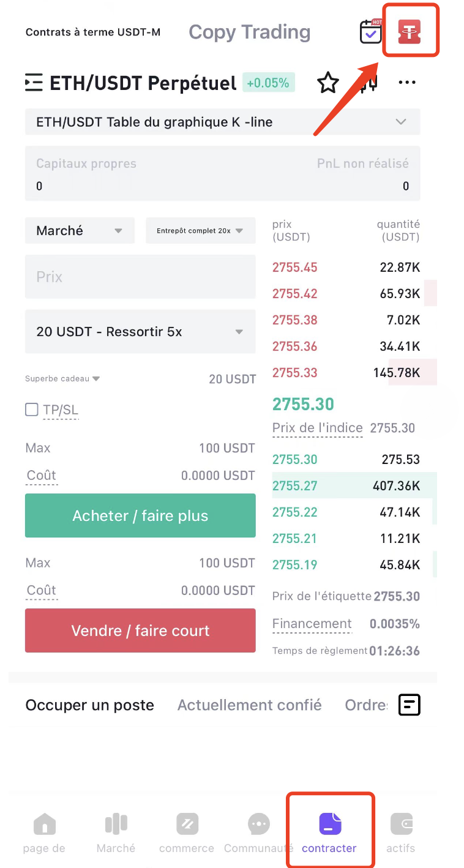Tap the Acheter / faire plus button
This screenshot has width=464, height=868.
[x=140, y=515]
